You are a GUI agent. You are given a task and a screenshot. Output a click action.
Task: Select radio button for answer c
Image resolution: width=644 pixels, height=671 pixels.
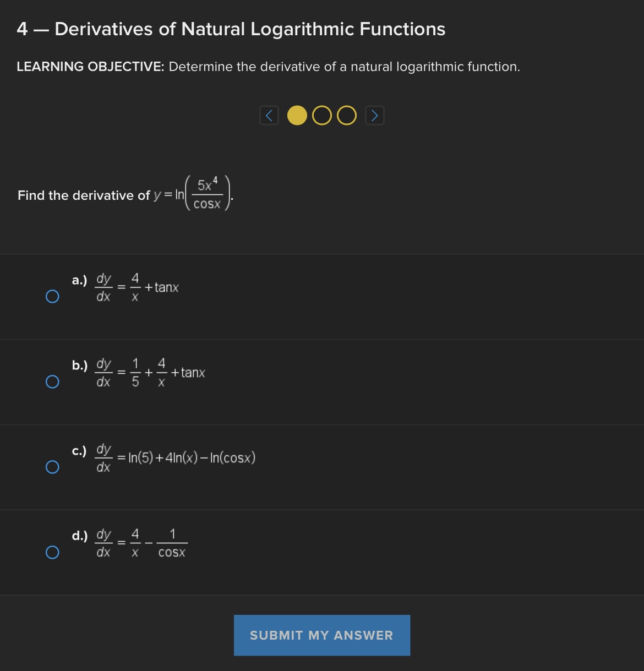click(52, 467)
